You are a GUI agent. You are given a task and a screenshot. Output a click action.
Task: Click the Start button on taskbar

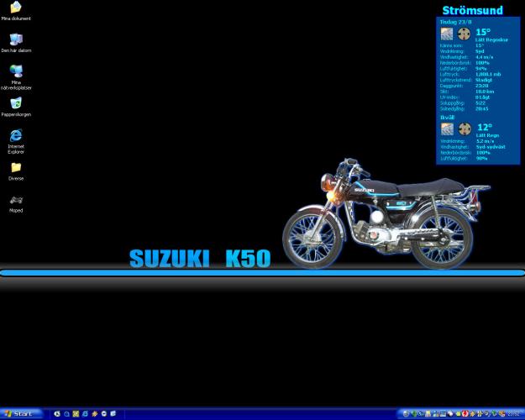pos(20,413)
